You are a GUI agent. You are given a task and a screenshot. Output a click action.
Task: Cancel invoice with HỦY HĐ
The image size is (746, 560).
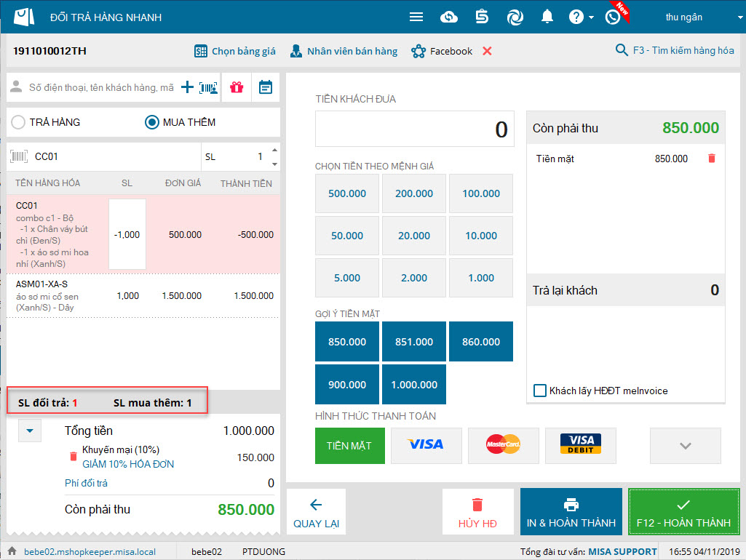click(x=477, y=513)
